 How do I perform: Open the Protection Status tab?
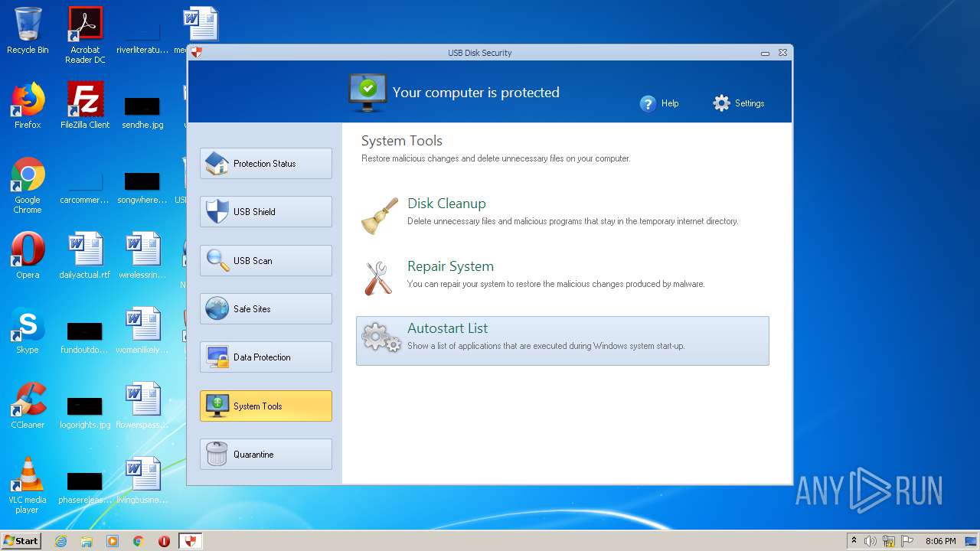point(266,163)
